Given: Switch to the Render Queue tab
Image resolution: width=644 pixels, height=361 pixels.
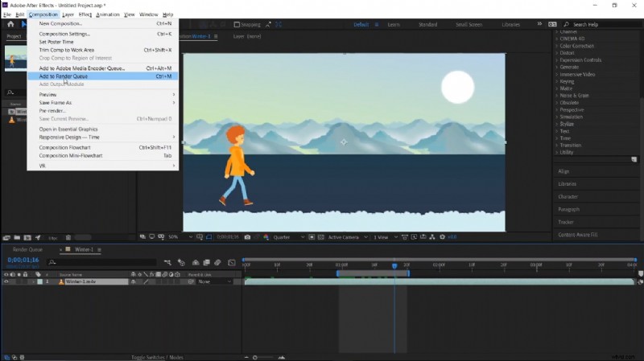Looking at the screenshot, I should tap(27, 249).
